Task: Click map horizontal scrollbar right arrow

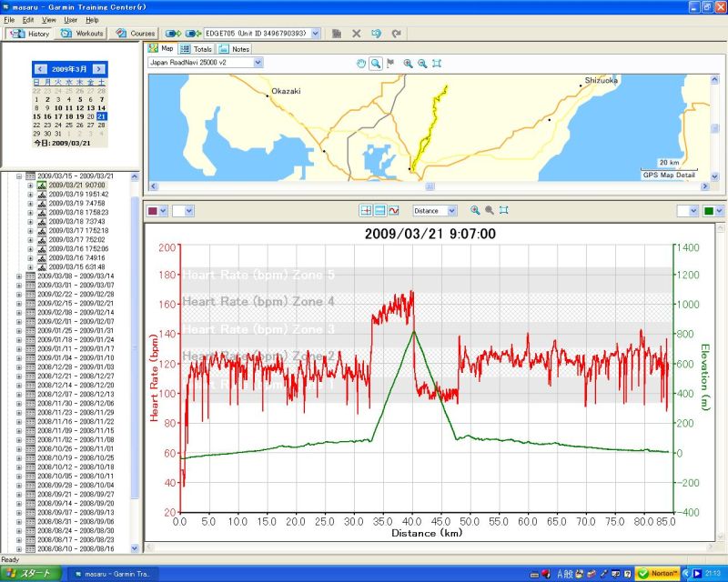Action: coord(704,186)
